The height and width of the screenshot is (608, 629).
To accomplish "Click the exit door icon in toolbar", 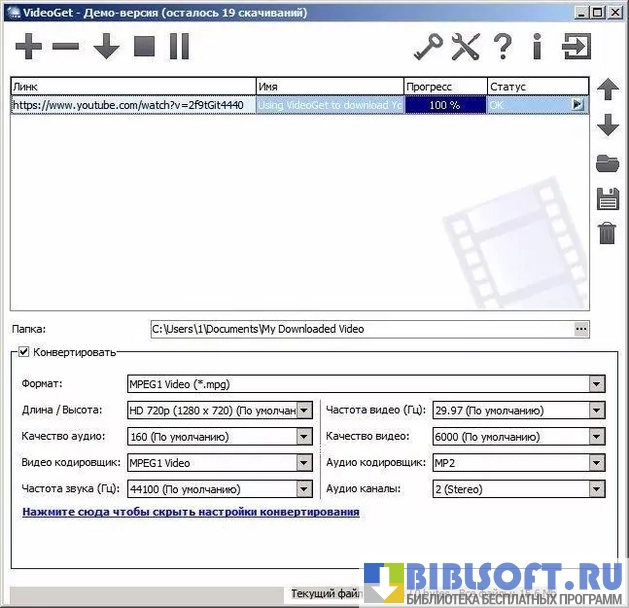I will (x=577, y=46).
